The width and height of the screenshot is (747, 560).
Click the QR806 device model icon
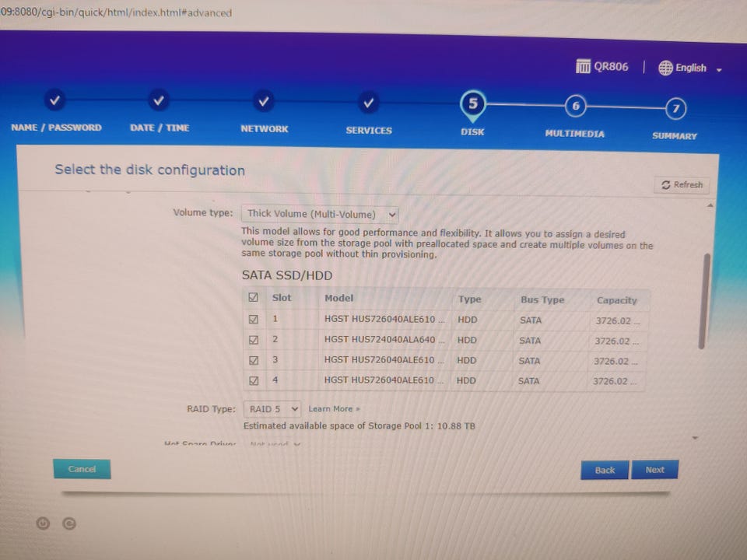coord(583,66)
